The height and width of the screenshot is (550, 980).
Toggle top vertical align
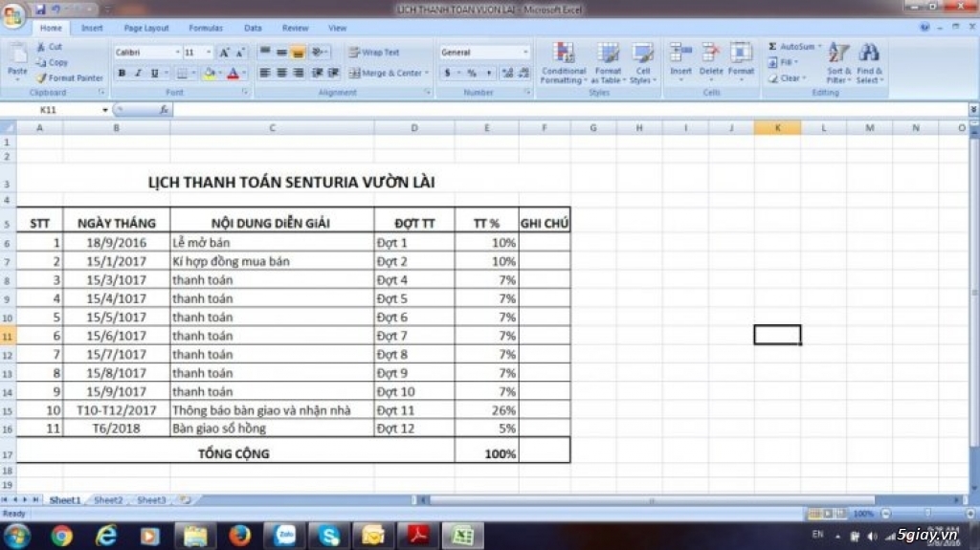[x=265, y=53]
